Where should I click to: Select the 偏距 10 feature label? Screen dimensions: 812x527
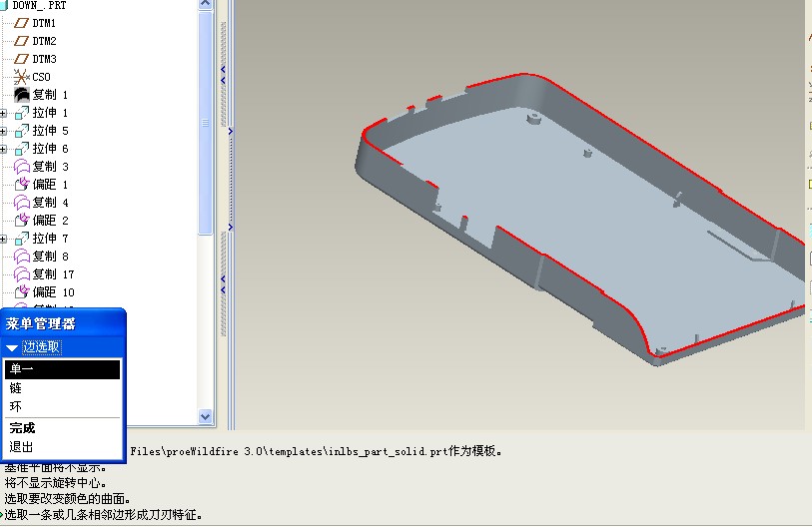pyautogui.click(x=53, y=292)
